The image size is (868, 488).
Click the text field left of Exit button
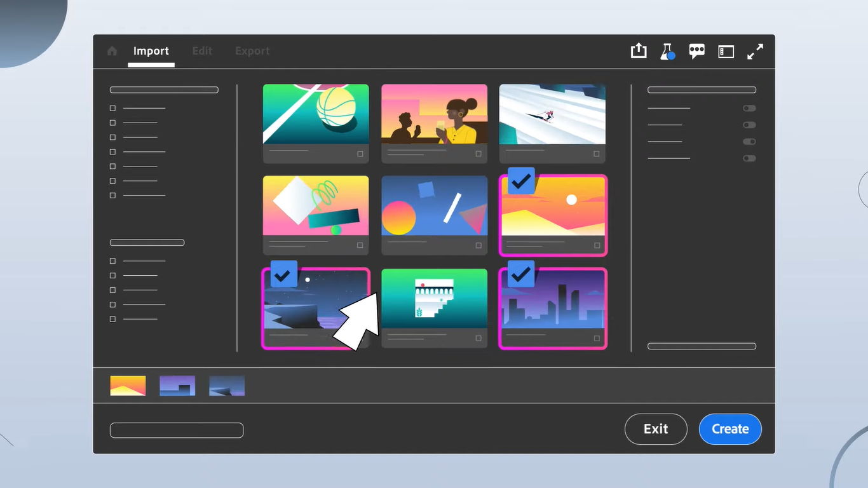[x=177, y=430]
